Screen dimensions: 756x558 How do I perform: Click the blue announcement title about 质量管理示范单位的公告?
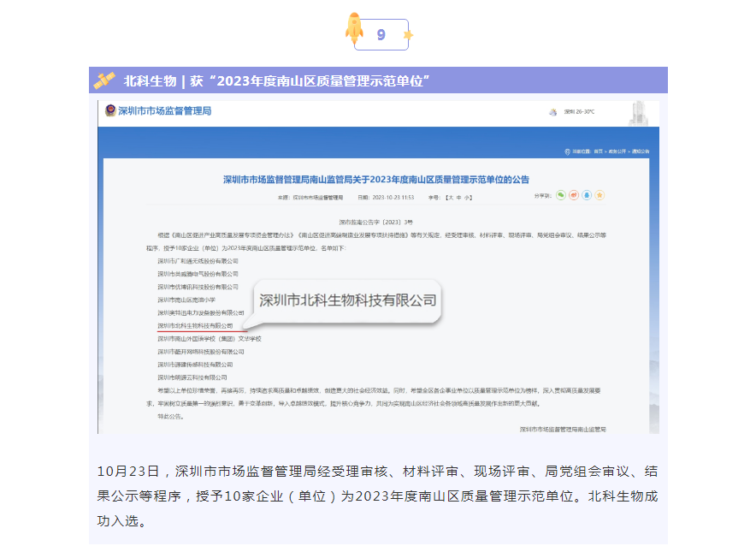point(376,180)
